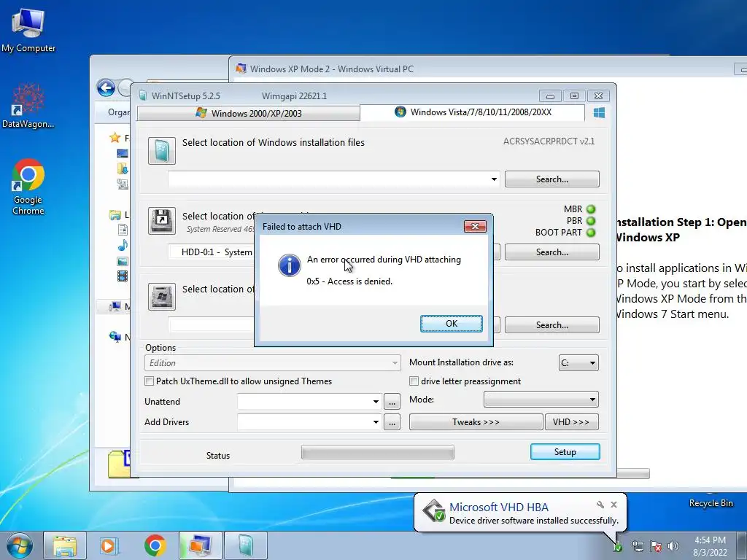Viewport: 747px width, 560px height.
Task: Click the taskbar clock showing 4:54 PM
Action: pos(710,546)
